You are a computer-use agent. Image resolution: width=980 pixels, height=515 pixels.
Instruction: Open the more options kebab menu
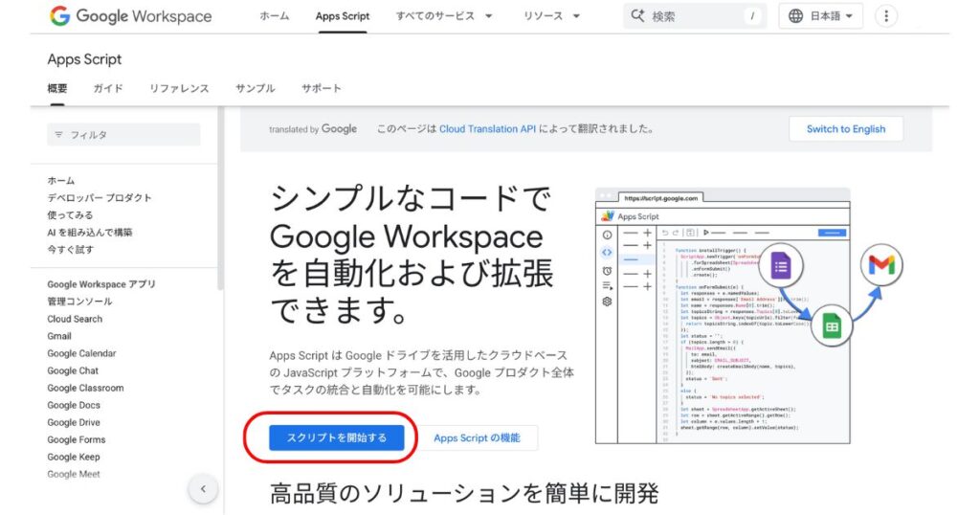[885, 16]
